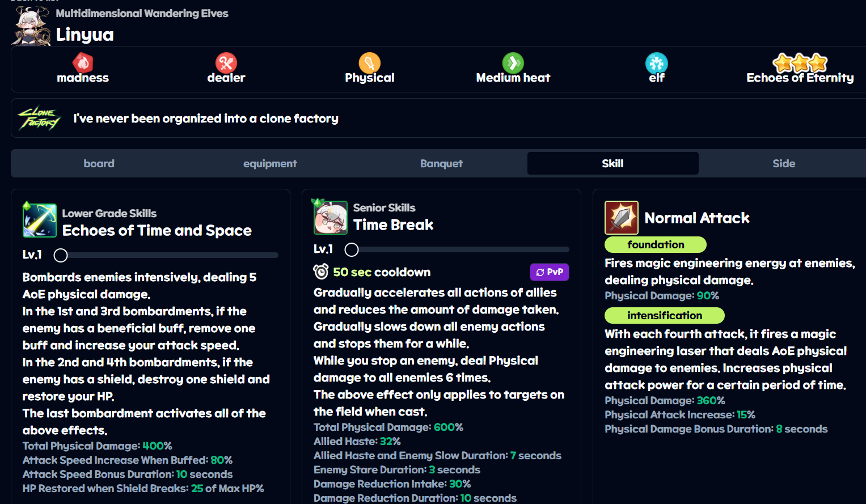Click the three-star Echoes of Eternity rating
The width and height of the screenshot is (866, 504).
click(800, 62)
